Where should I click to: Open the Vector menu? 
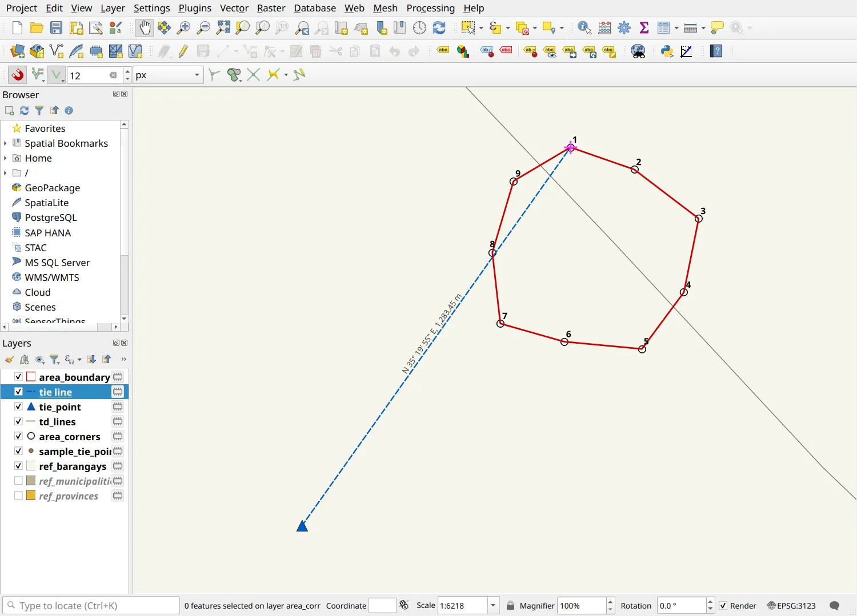(234, 8)
